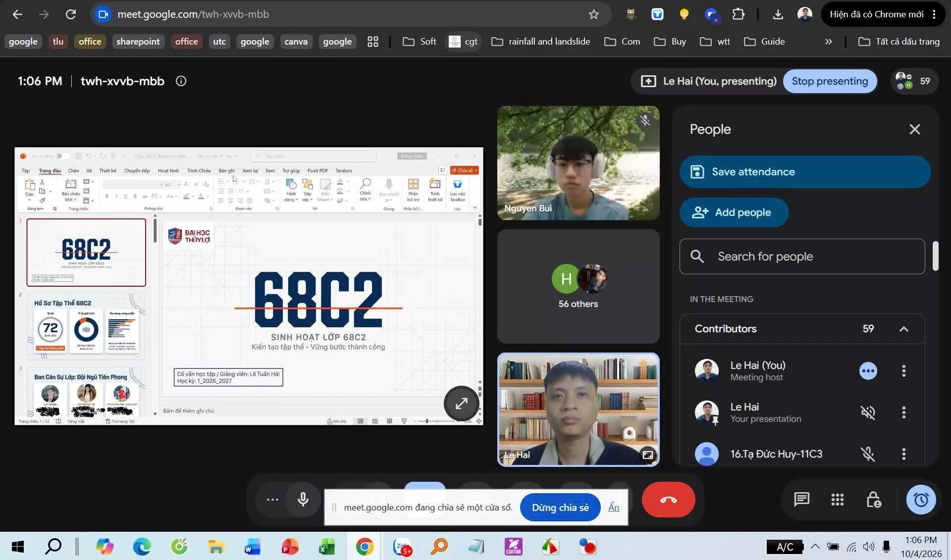The height and width of the screenshot is (560, 951).
Task: Click the Search for people field
Action: coord(802,256)
